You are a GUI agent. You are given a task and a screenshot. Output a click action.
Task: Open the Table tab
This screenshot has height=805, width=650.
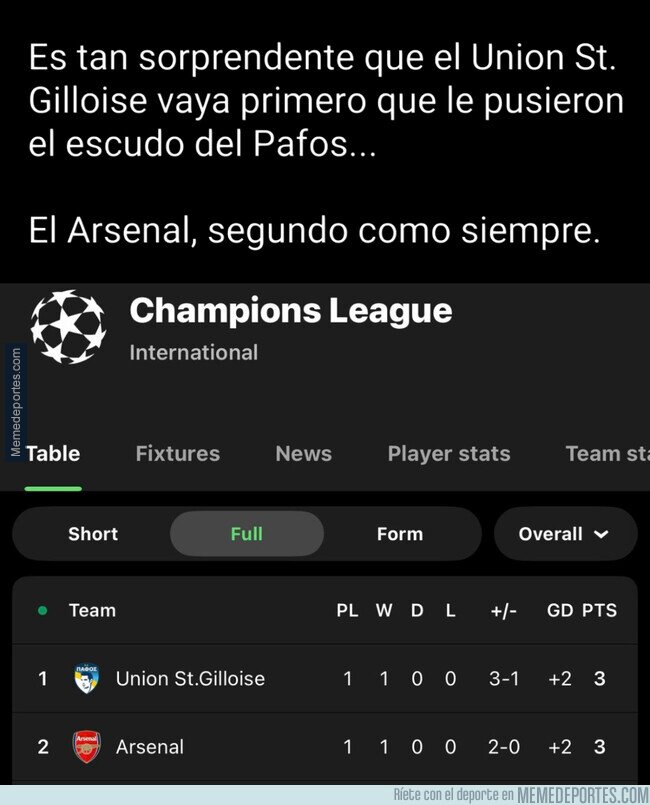click(53, 454)
